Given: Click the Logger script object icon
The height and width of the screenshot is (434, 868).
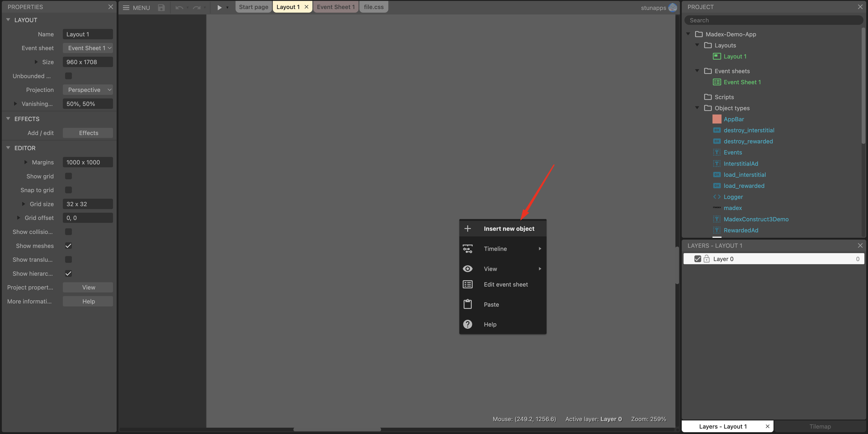Looking at the screenshot, I should tap(717, 197).
